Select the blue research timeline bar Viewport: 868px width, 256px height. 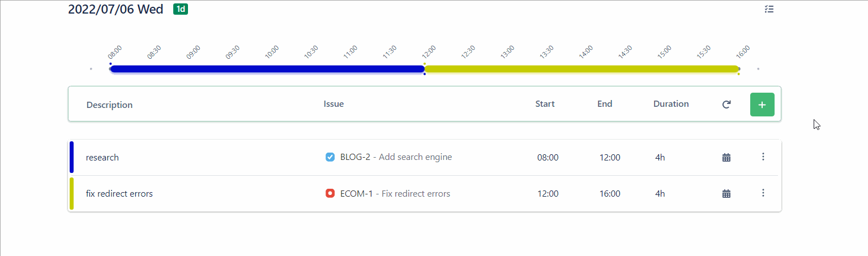(267, 69)
